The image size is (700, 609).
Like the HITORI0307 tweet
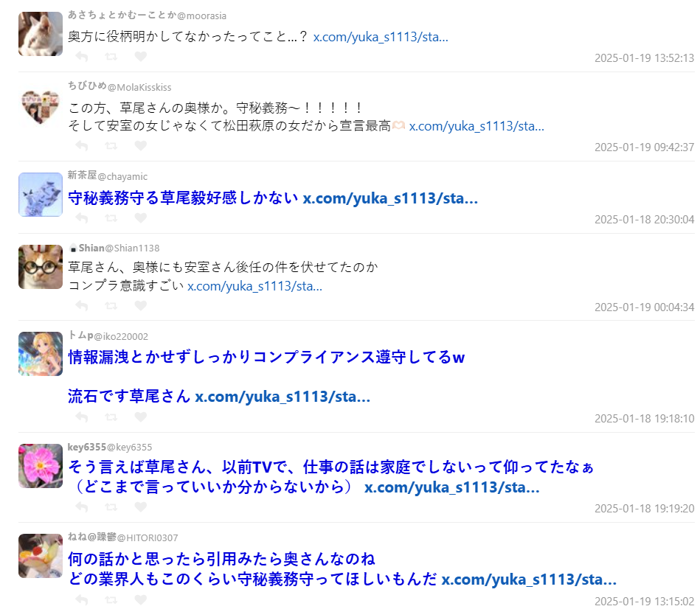(x=141, y=600)
